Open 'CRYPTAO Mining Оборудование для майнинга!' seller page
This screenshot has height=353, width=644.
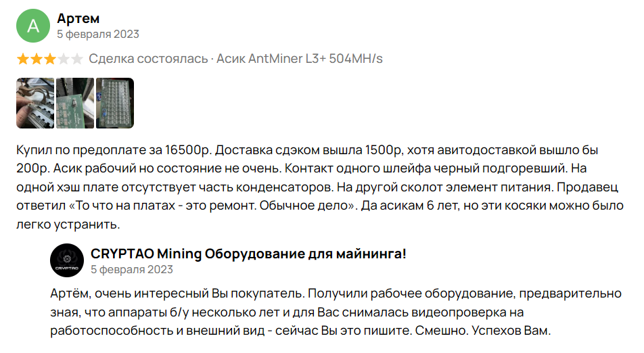(x=248, y=254)
